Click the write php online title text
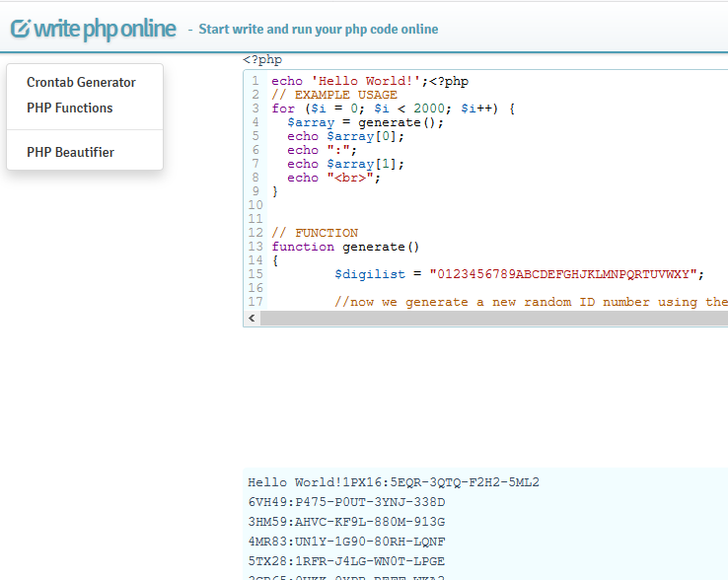This screenshot has height=580, width=728. coord(105,29)
